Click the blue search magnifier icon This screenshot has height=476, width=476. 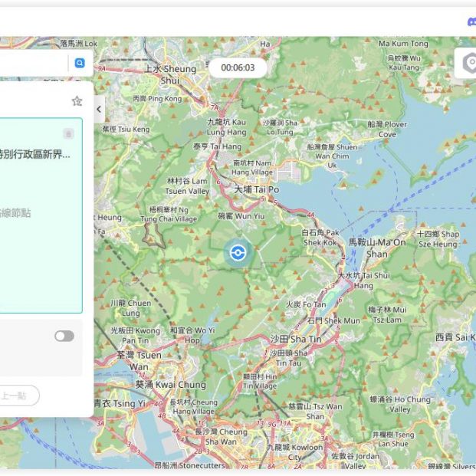pyautogui.click(x=80, y=64)
